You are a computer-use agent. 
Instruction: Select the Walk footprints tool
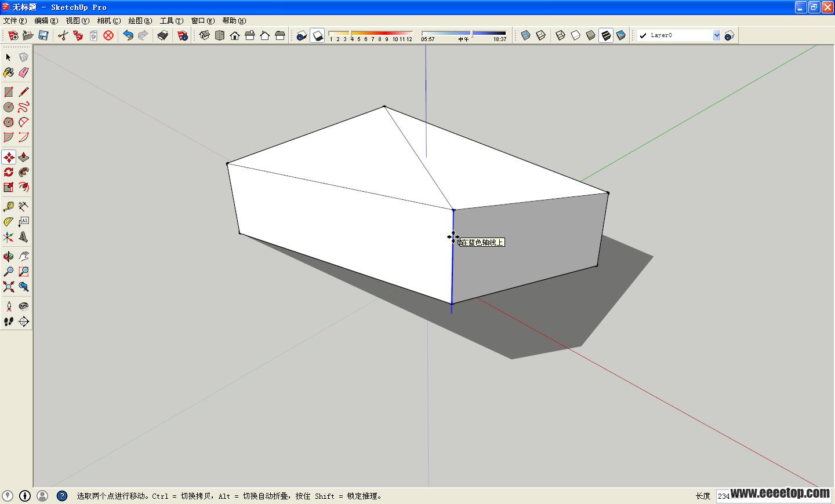8,322
